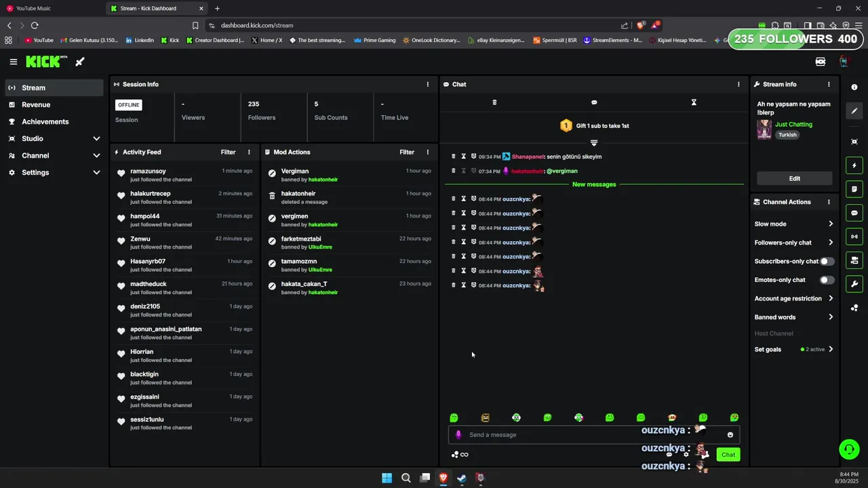Toggle Emotes-only chat switch

pyautogui.click(x=827, y=280)
